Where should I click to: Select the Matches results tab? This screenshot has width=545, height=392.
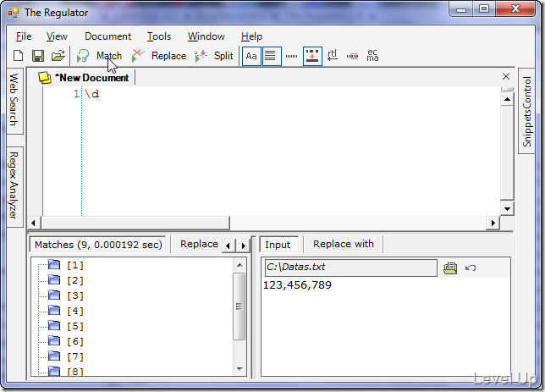click(98, 245)
